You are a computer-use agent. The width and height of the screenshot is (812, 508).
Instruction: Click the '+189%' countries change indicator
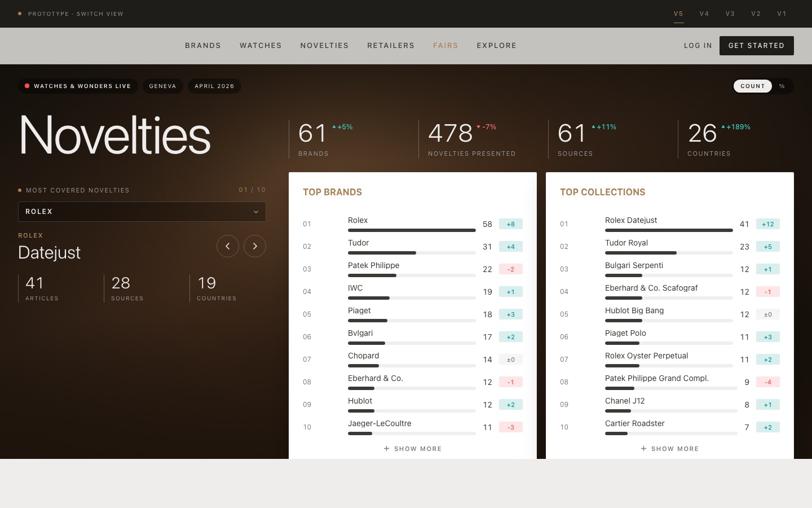pyautogui.click(x=736, y=127)
